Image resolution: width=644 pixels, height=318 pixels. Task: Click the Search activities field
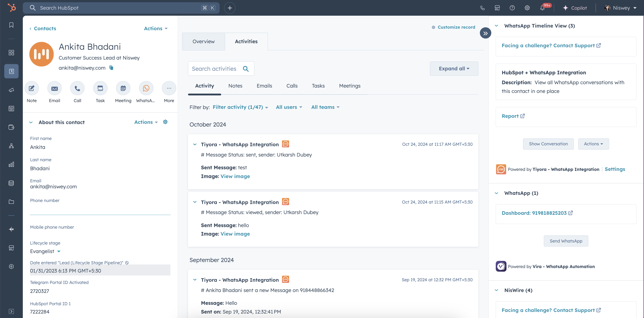click(x=221, y=69)
